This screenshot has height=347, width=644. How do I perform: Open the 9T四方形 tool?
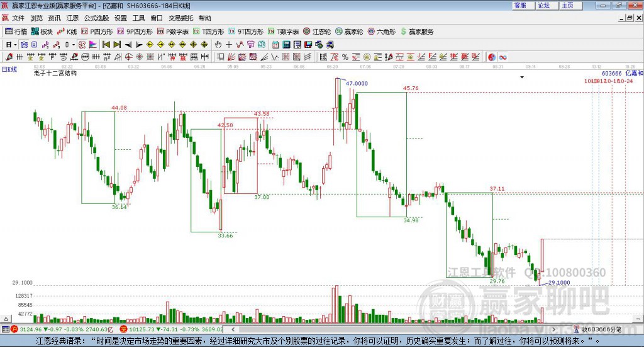(x=246, y=31)
